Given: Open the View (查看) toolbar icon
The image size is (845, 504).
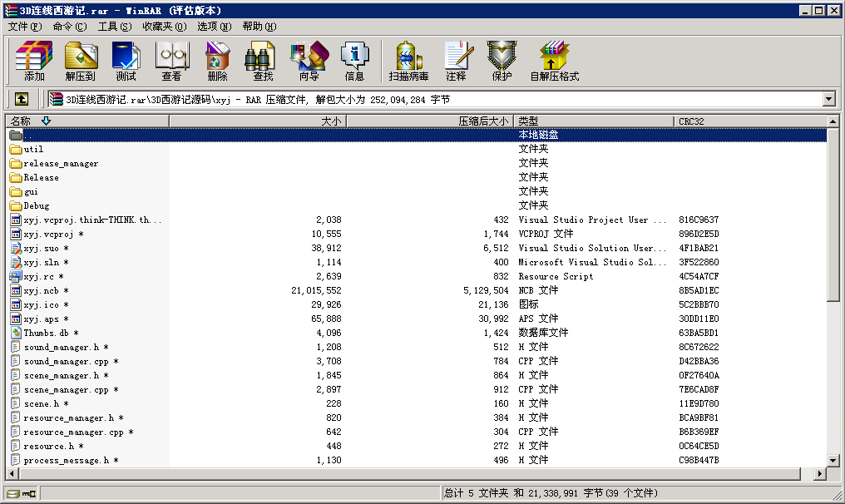Looking at the screenshot, I should pyautogui.click(x=171, y=62).
